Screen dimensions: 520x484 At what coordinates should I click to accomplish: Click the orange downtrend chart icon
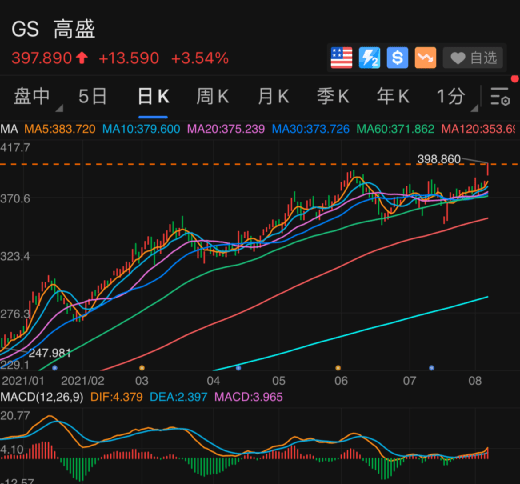pos(425,58)
